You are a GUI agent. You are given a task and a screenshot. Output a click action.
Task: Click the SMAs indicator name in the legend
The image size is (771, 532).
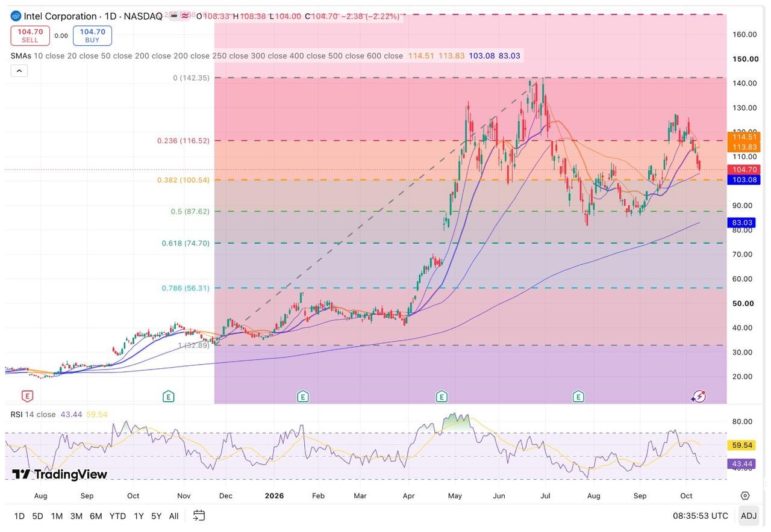[20, 56]
